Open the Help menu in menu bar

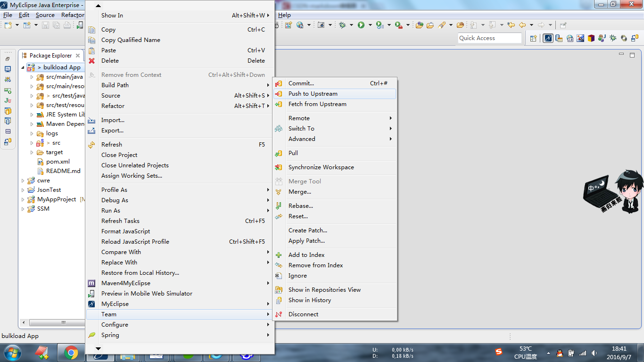(x=284, y=15)
